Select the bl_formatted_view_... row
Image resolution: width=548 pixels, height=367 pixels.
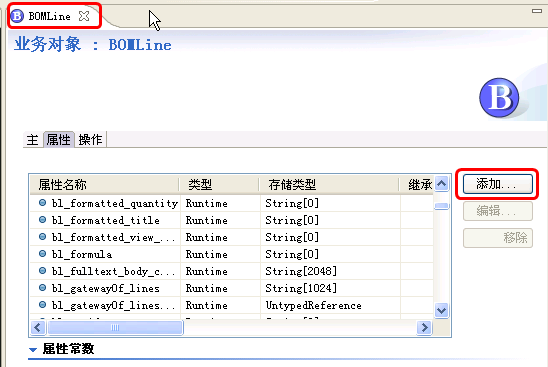point(232,238)
